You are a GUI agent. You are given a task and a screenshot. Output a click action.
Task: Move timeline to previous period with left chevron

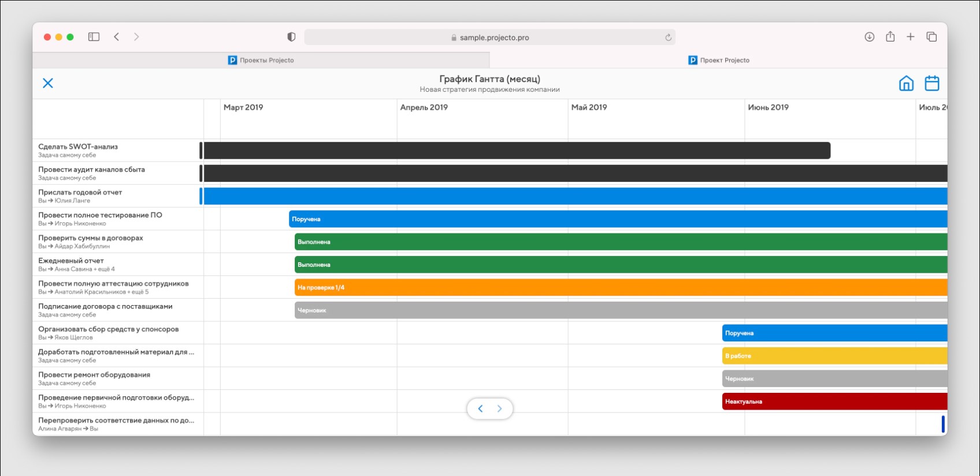pos(480,409)
